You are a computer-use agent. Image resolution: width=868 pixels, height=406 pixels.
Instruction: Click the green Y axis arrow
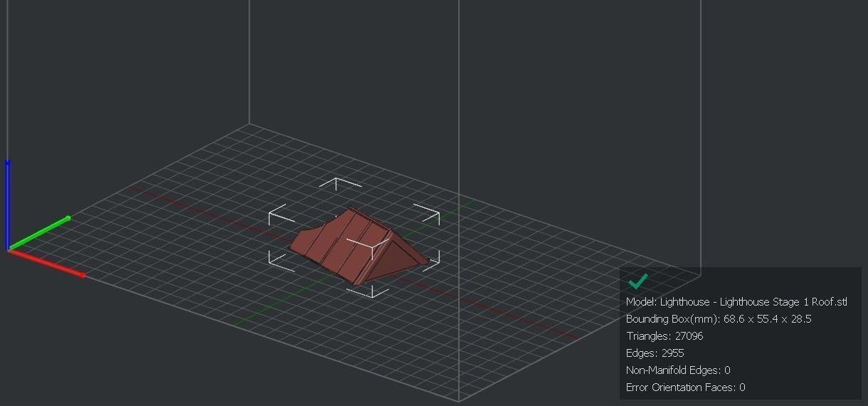[39, 233]
